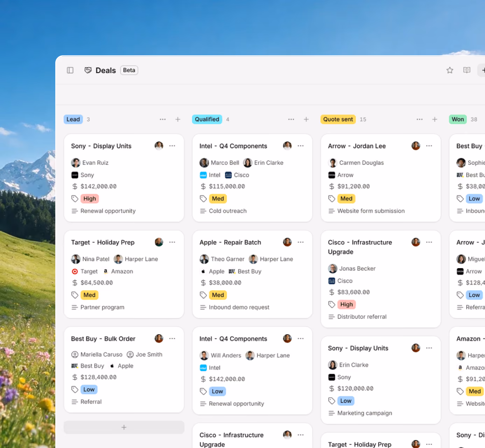The image size is (485, 448).
Task: Open the book guide icon
Action: (467, 70)
